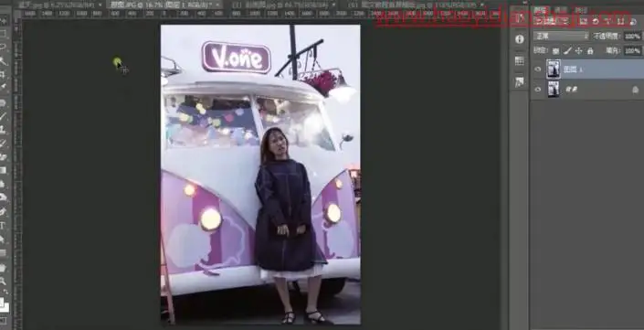Select the Move tool
Viewport: 644px width, 330px height.
4,20
